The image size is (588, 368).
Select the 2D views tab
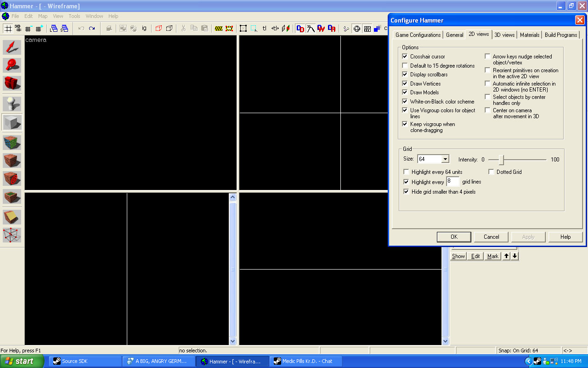[x=479, y=34]
